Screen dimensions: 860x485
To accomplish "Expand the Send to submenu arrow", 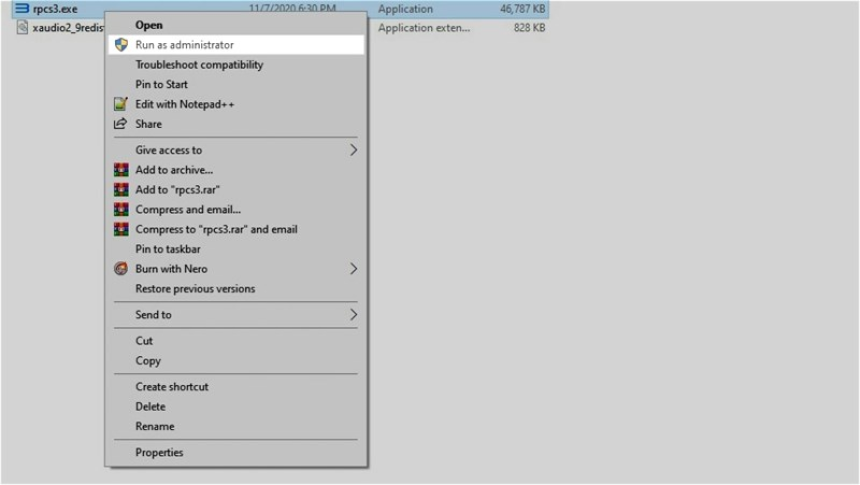I will 353,314.
